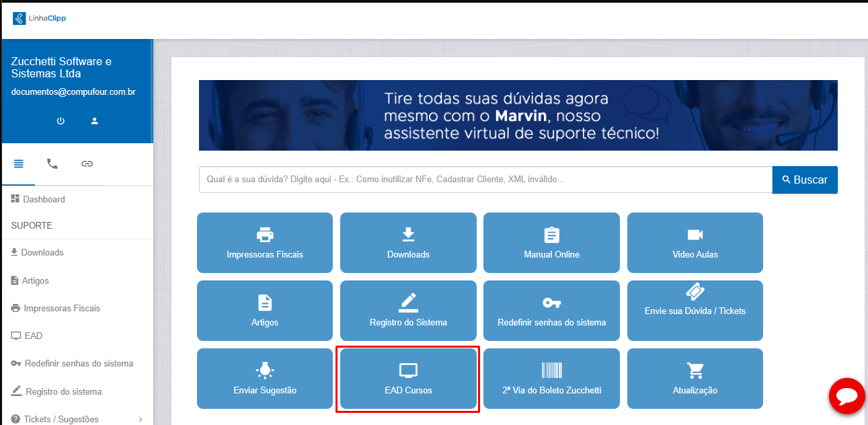Switch to the phone contacts tab

pos(52,163)
